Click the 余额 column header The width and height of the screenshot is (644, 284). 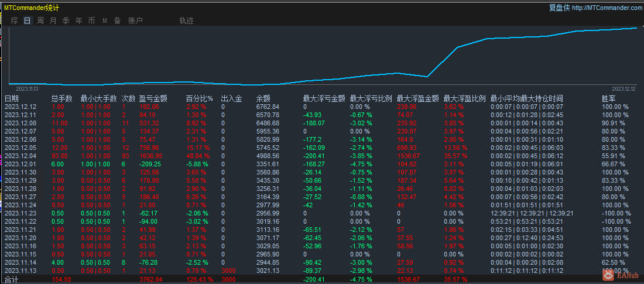coord(263,98)
